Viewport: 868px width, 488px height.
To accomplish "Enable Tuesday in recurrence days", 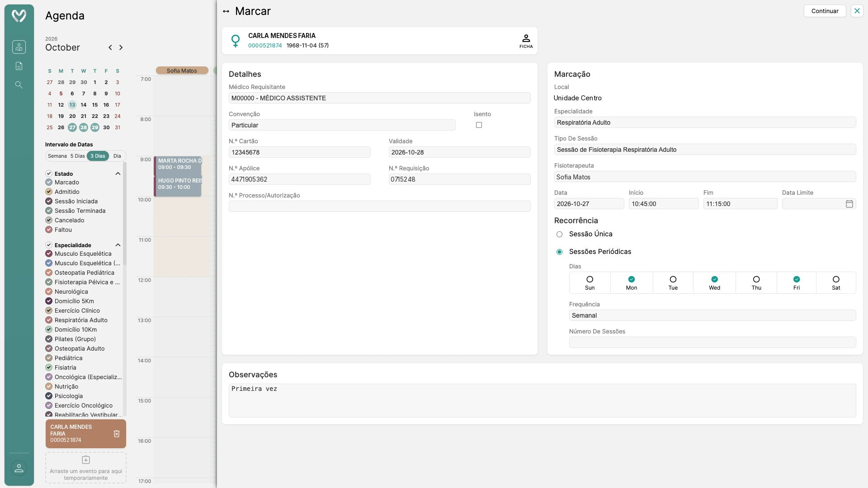I will coord(673,282).
